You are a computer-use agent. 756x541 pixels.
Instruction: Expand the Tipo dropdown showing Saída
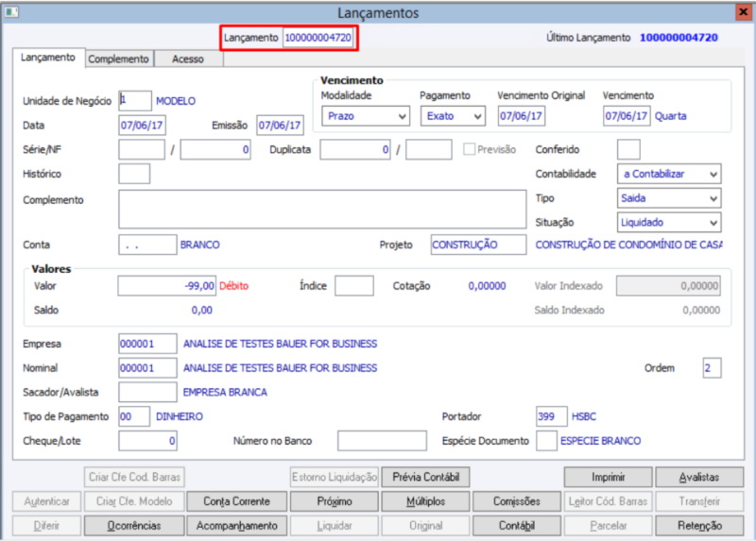click(669, 198)
